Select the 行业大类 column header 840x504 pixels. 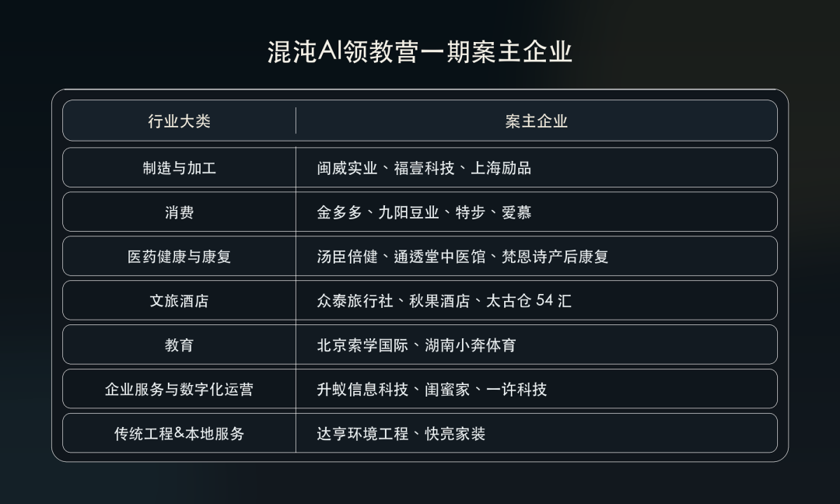pos(179,121)
